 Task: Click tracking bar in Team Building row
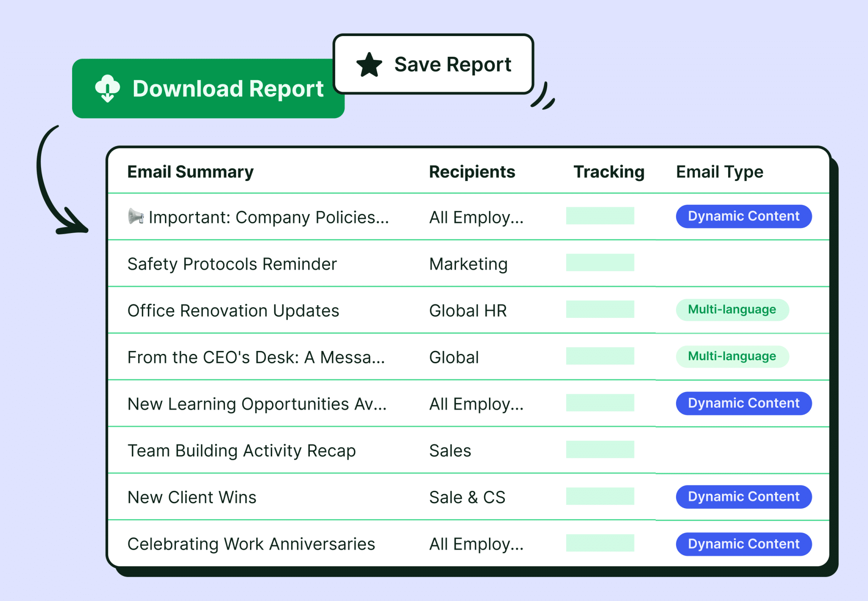pyautogui.click(x=600, y=449)
